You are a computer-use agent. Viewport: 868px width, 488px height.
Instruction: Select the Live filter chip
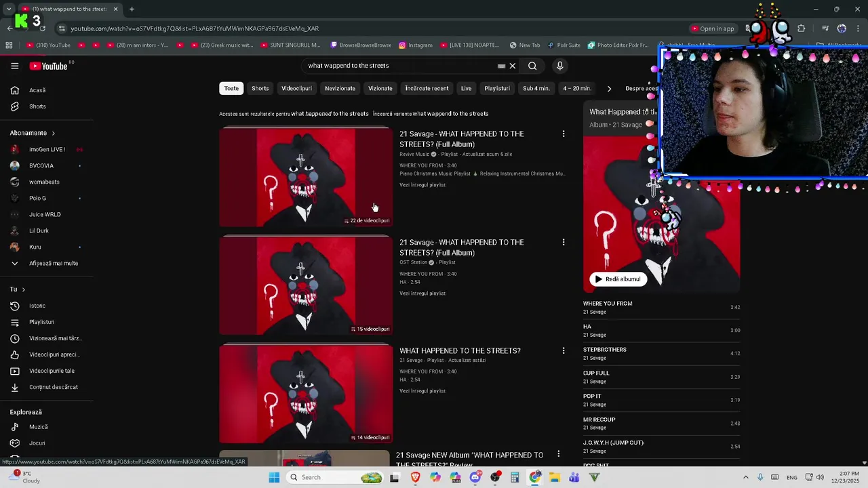point(466,88)
